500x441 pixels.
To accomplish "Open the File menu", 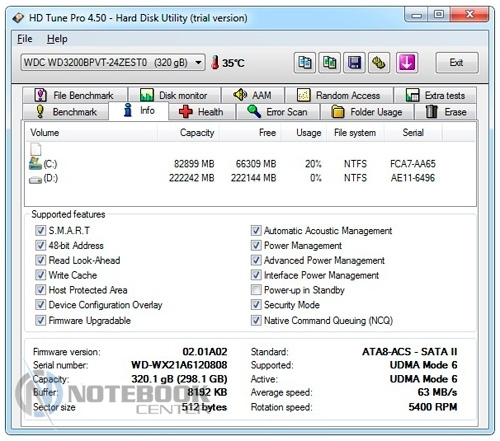I will coord(25,39).
